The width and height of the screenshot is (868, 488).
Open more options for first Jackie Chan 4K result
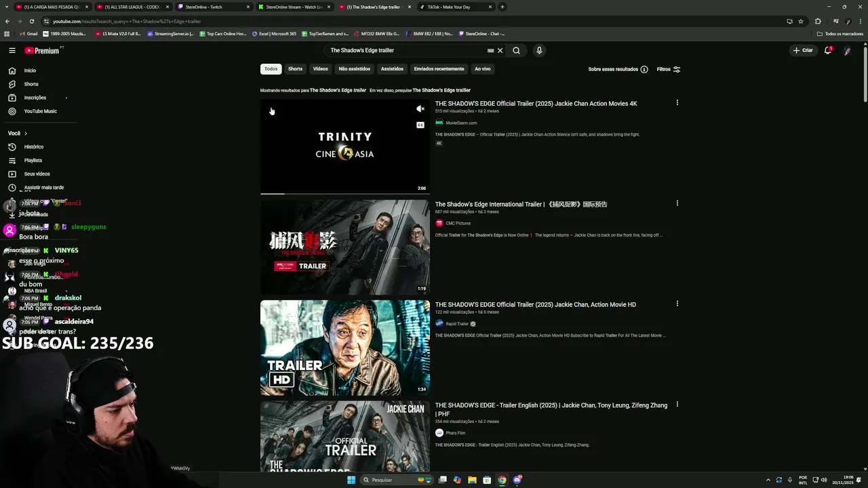click(677, 103)
